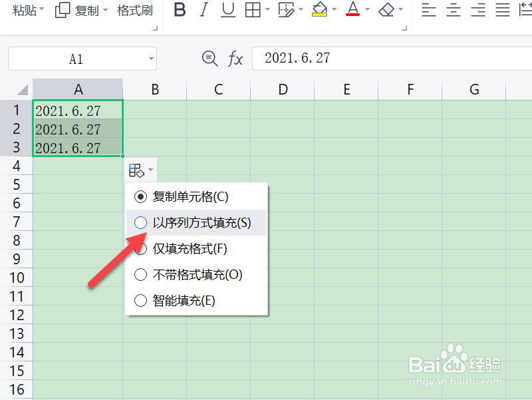Expand the borders dropdown arrow

[x=268, y=9]
